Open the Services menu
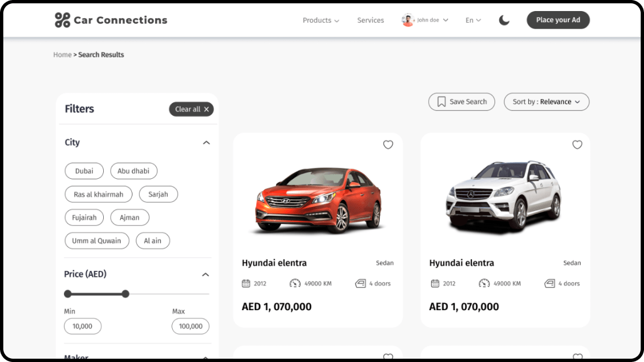This screenshot has width=644, height=362. 370,20
